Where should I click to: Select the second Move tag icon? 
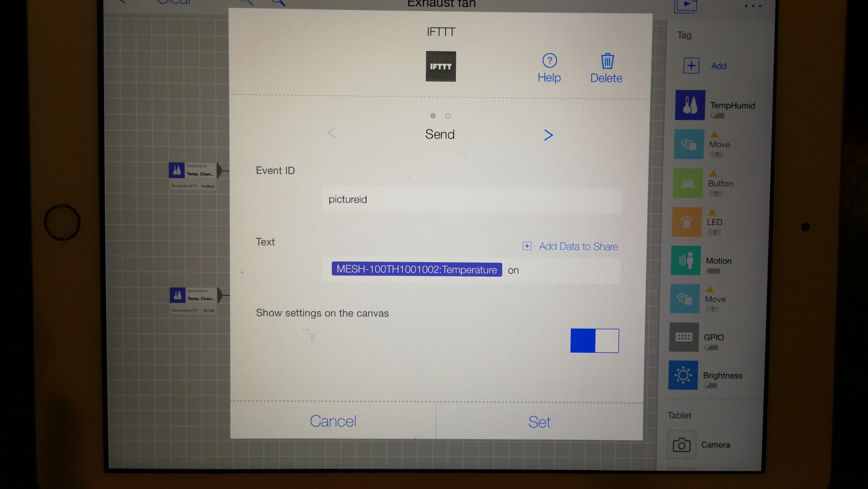click(x=685, y=299)
